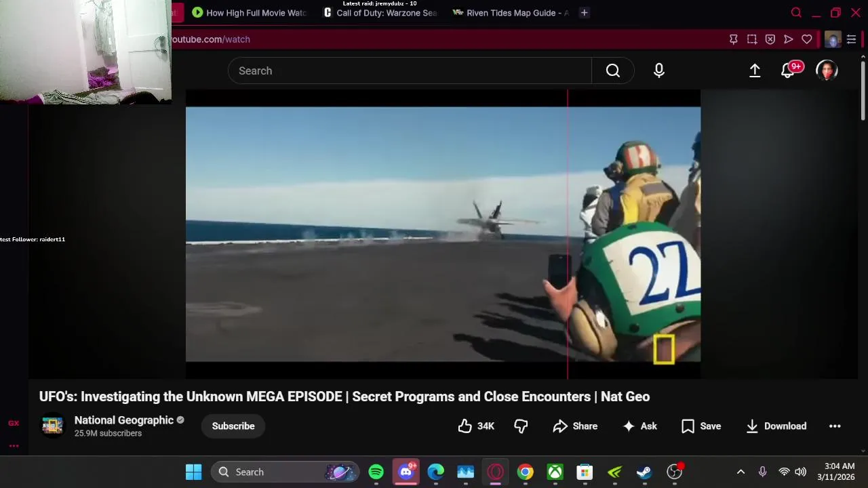
Task: Click the YouTube Search input field
Action: point(410,70)
